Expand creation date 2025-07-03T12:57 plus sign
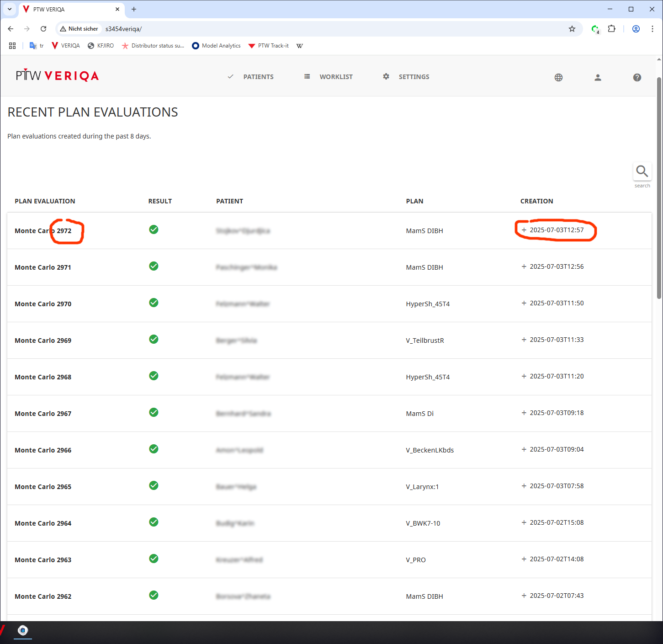Viewport: 663px width, 644px height. click(x=524, y=230)
